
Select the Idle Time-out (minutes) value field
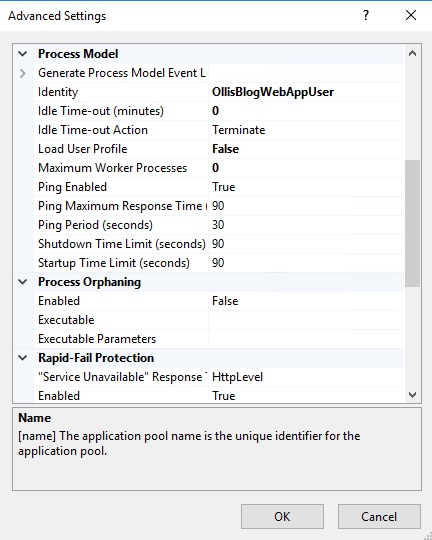click(306, 111)
